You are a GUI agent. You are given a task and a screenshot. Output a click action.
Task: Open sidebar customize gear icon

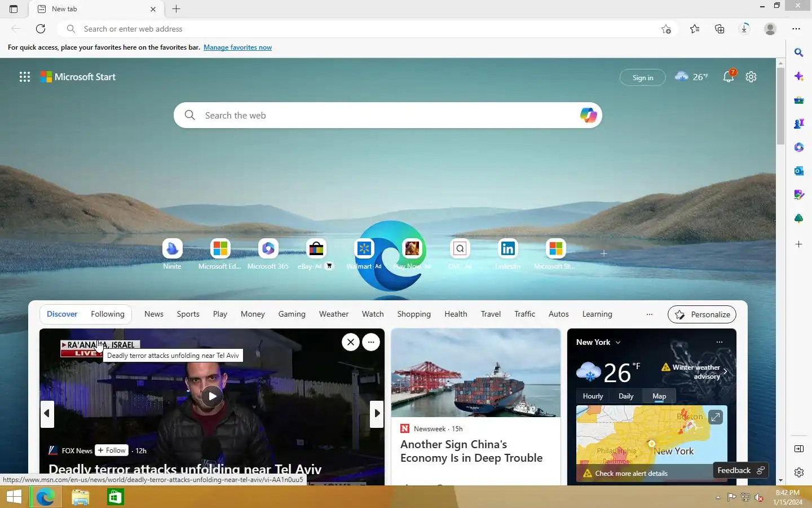click(x=799, y=472)
